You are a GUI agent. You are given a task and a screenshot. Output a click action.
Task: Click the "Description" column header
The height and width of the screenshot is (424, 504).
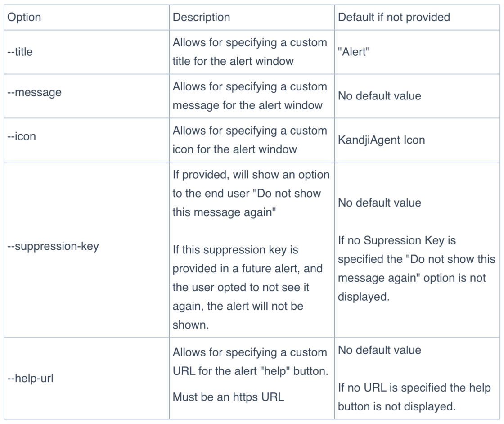(201, 18)
